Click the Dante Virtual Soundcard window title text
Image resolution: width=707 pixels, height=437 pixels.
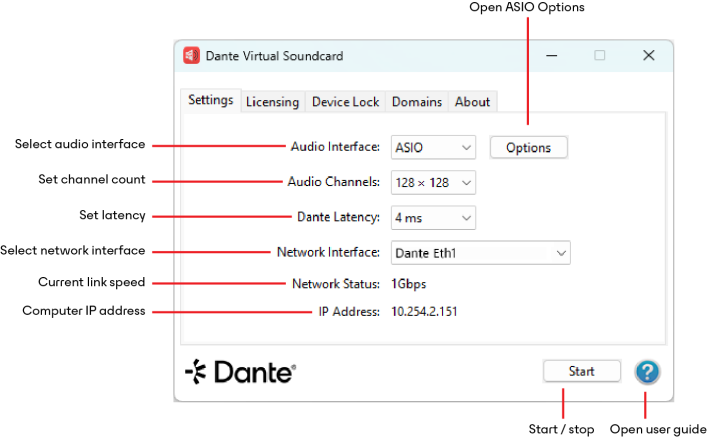tap(274, 56)
